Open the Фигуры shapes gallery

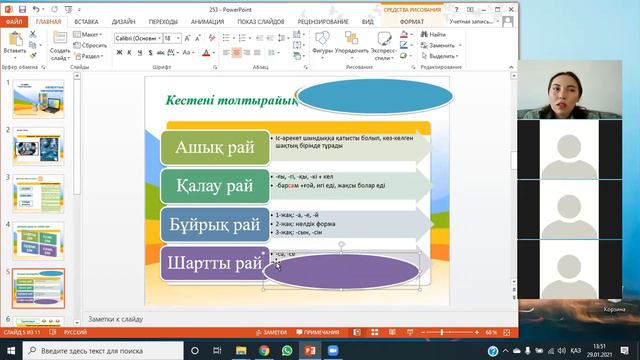(322, 43)
